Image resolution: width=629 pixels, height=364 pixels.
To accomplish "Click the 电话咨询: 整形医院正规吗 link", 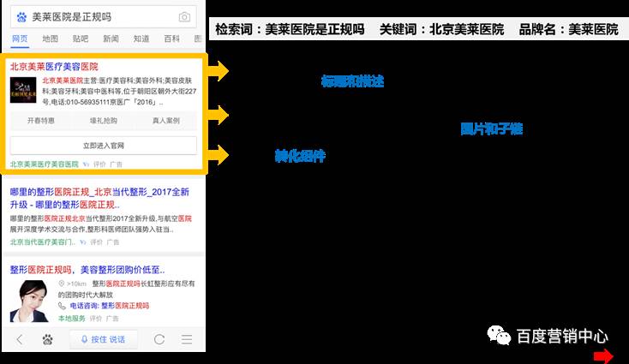I will click(110, 306).
